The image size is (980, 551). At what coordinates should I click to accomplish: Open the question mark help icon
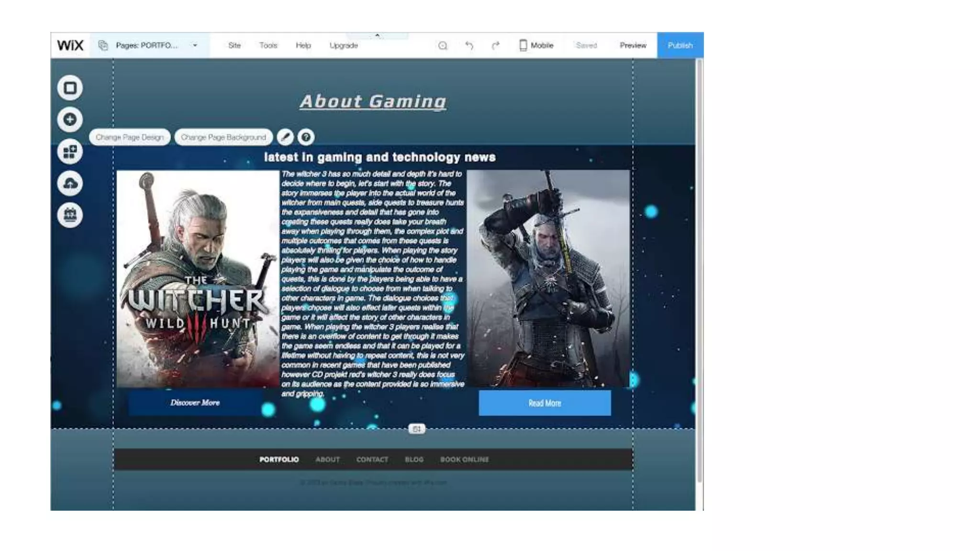point(306,137)
